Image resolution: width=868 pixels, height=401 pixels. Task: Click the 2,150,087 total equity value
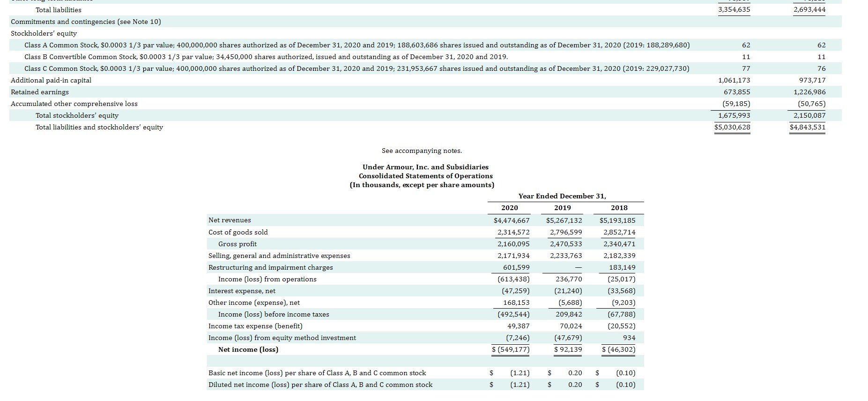coord(809,115)
